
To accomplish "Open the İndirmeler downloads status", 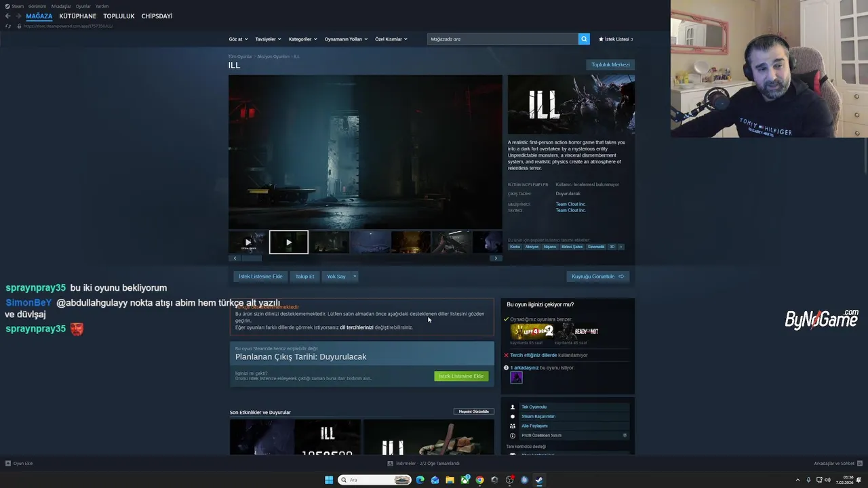I will [424, 464].
